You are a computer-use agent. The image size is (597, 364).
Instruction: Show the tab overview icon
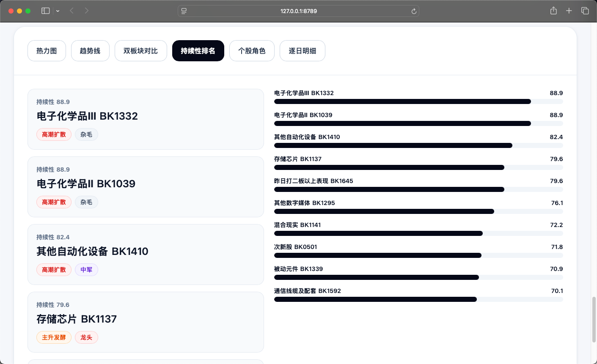[x=585, y=11]
